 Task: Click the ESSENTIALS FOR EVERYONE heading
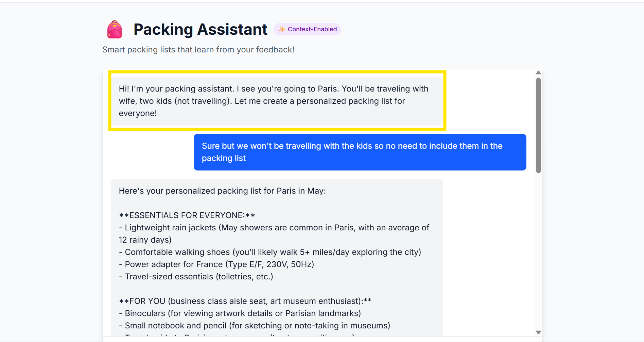pos(187,215)
